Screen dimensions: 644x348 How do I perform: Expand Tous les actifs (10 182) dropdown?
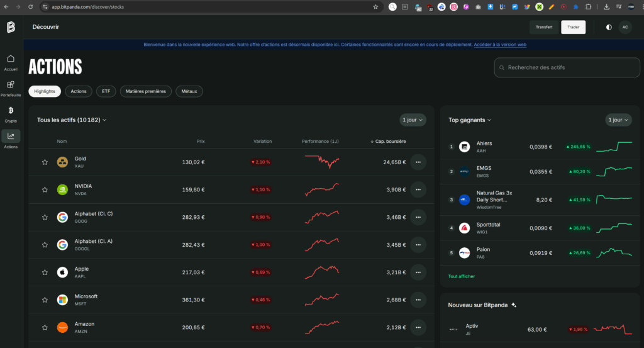(72, 120)
